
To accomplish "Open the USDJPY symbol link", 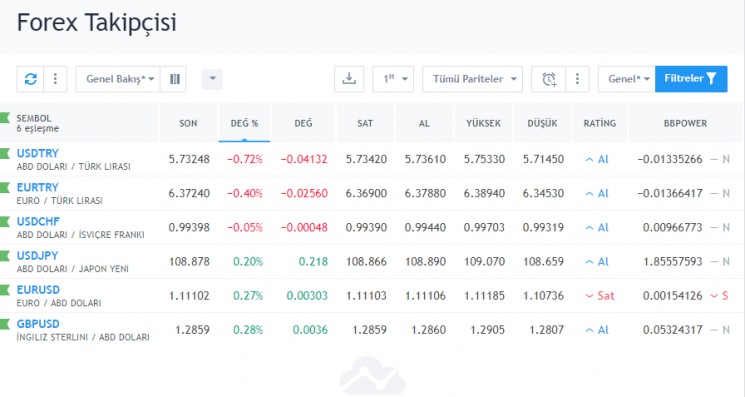I will point(38,255).
